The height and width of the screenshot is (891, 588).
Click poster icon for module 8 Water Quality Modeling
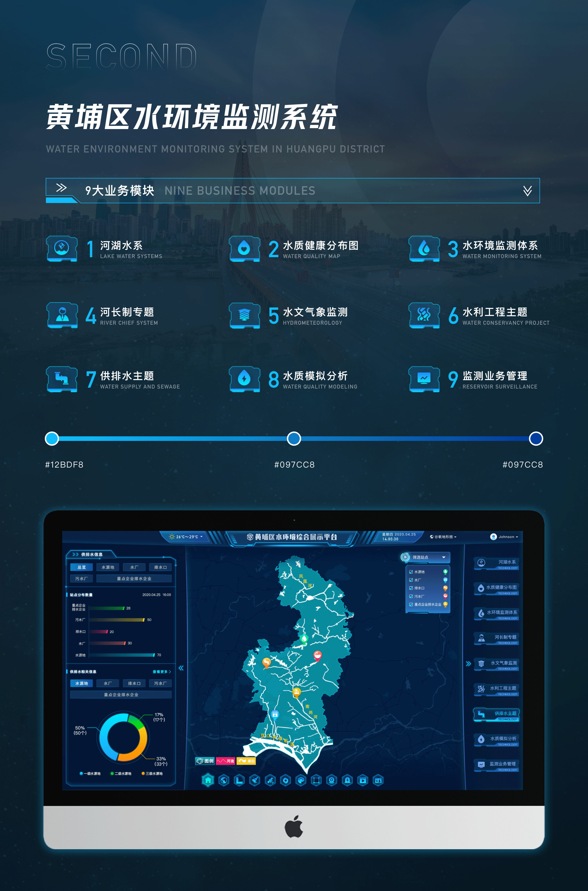tap(244, 379)
